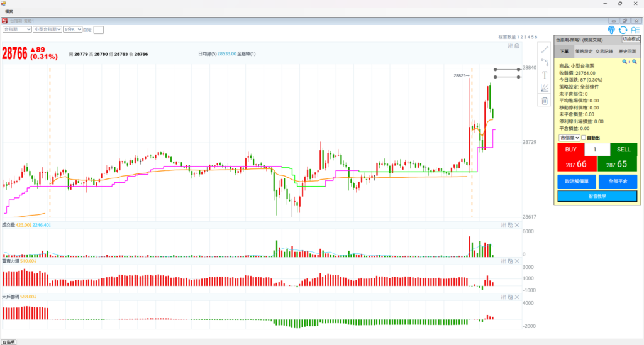This screenshot has height=345, width=644.
Task: Close the 成交量 volume indicator panel
Action: pyautogui.click(x=517, y=225)
